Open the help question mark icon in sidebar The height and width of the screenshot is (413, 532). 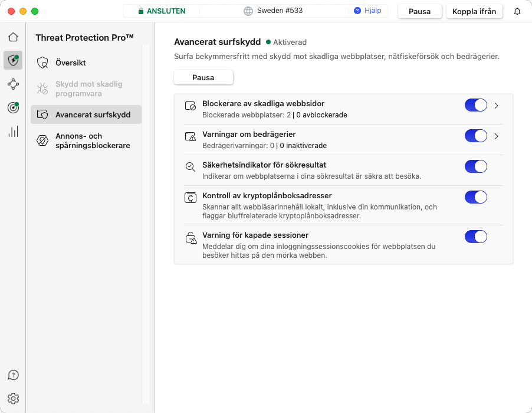[x=13, y=375]
